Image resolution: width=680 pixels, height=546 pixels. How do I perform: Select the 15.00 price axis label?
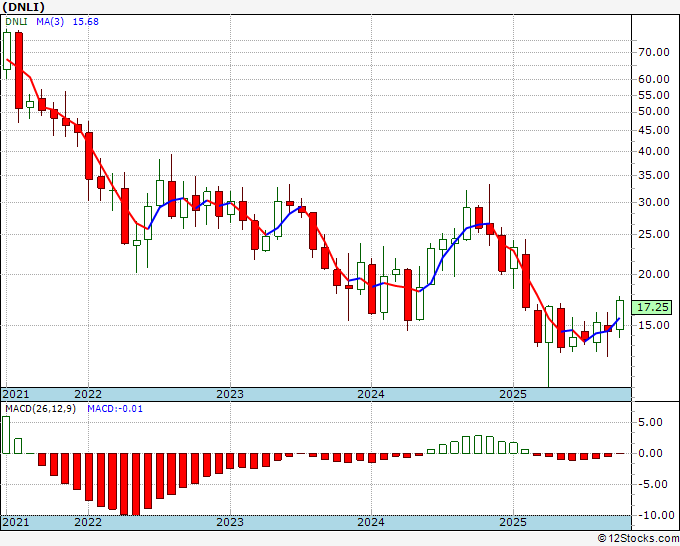point(654,325)
